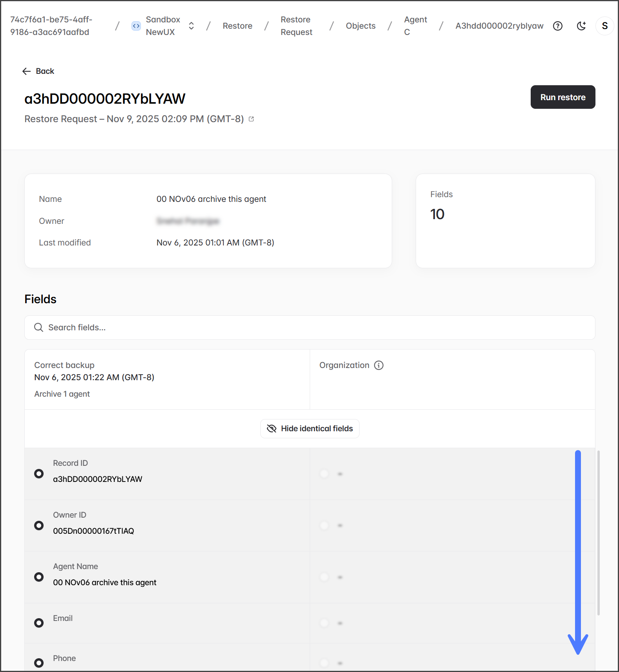Open the Restore Request breadcrumb
The height and width of the screenshot is (672, 619).
pos(296,26)
